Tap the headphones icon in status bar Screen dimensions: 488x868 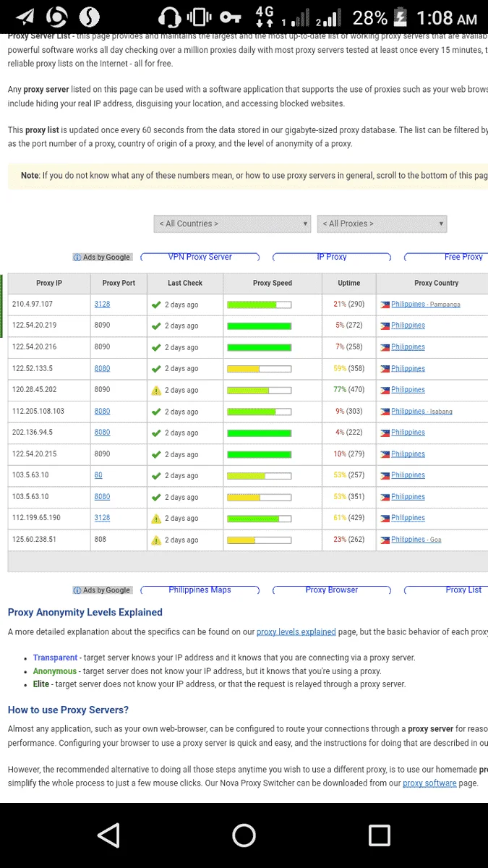[169, 17]
